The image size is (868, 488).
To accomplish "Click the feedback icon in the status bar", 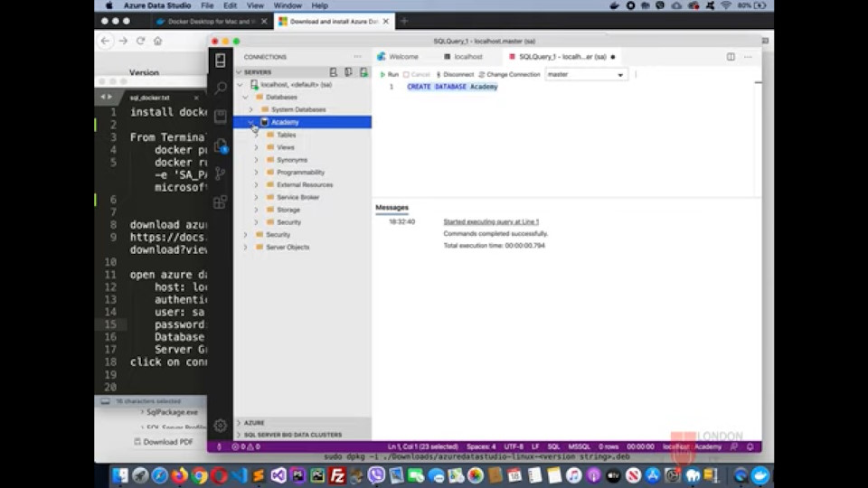I will tap(734, 446).
